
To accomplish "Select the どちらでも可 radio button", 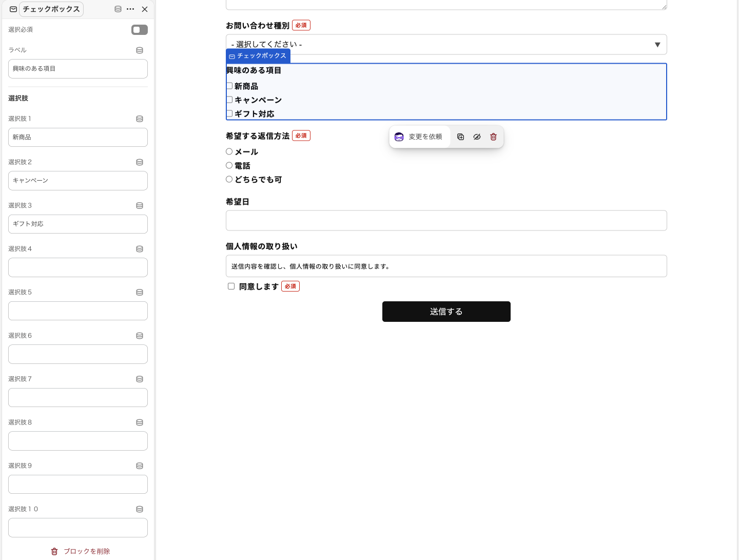I will coord(229,179).
